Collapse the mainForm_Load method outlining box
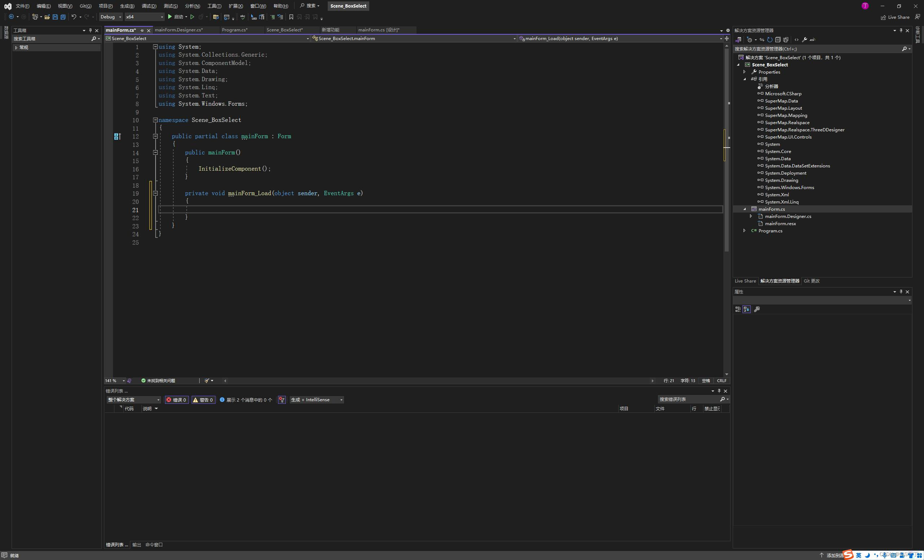The height and width of the screenshot is (560, 924). click(155, 193)
